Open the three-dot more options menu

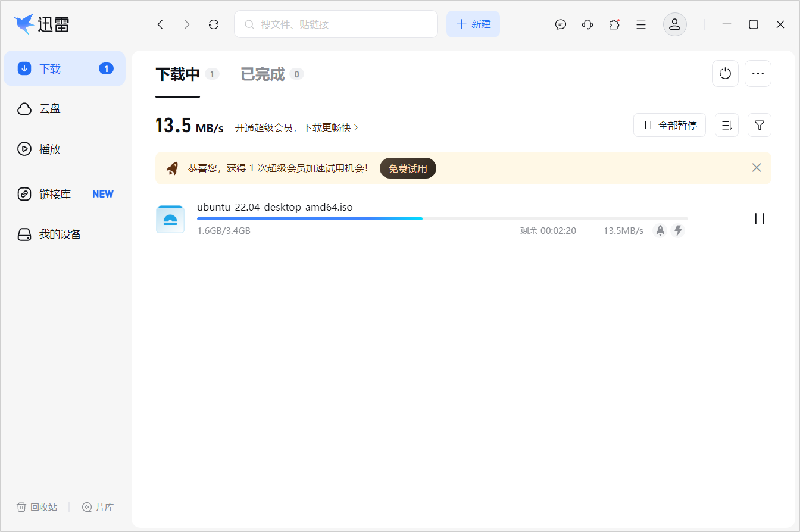(x=758, y=74)
